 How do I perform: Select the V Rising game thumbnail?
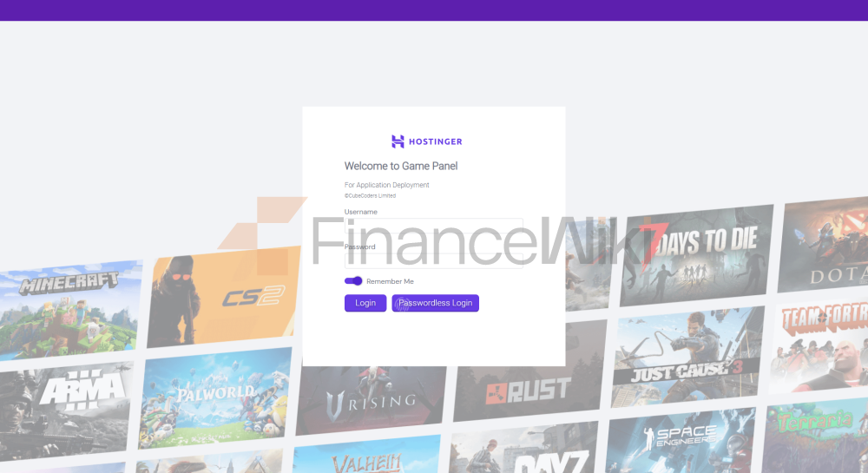click(371, 400)
